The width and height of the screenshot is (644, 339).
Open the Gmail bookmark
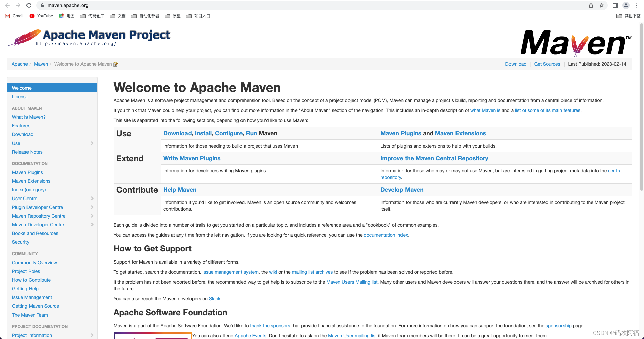(14, 16)
